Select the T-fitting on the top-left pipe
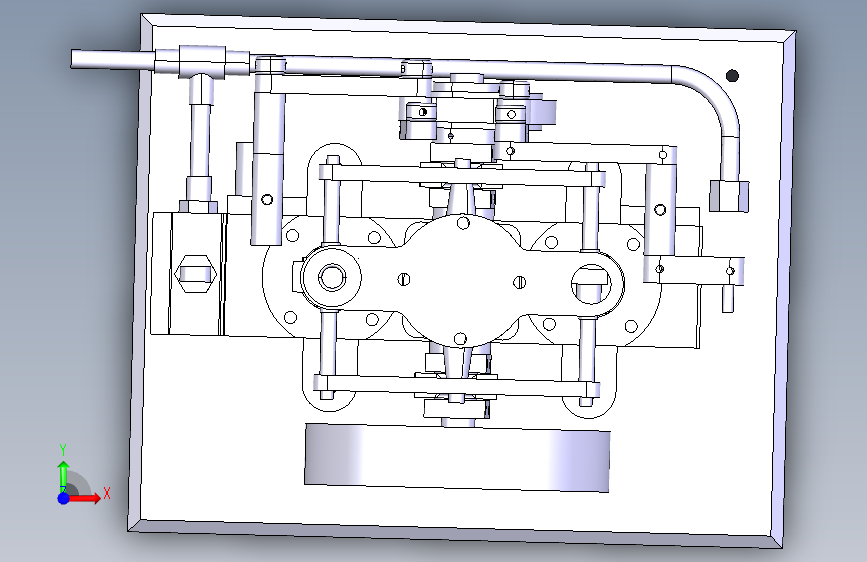867x562 pixels. (202, 62)
